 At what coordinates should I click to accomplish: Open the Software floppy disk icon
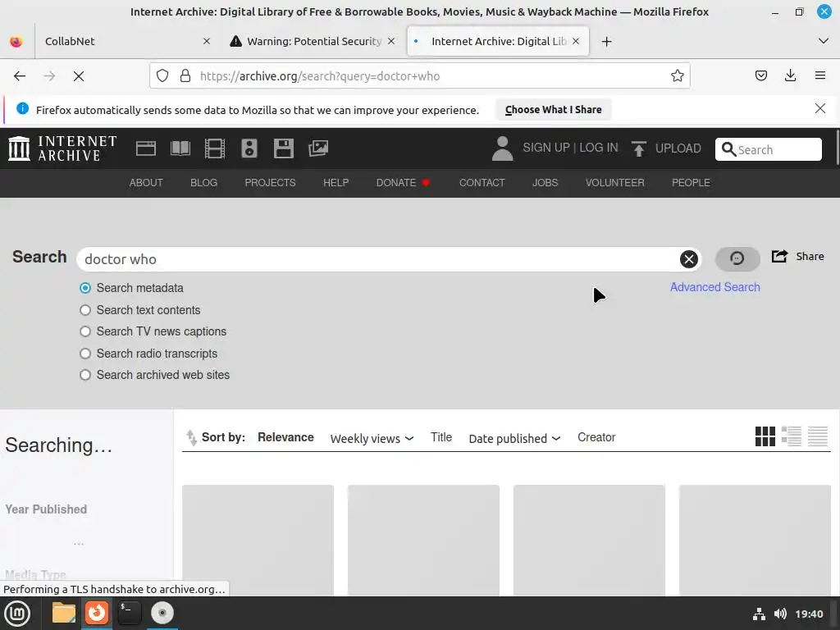[283, 148]
